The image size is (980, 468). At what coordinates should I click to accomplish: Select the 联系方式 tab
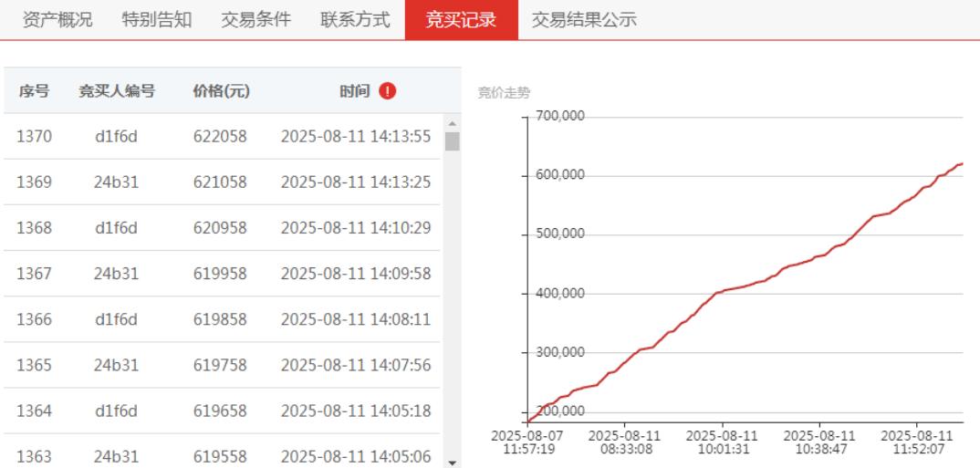(x=355, y=20)
